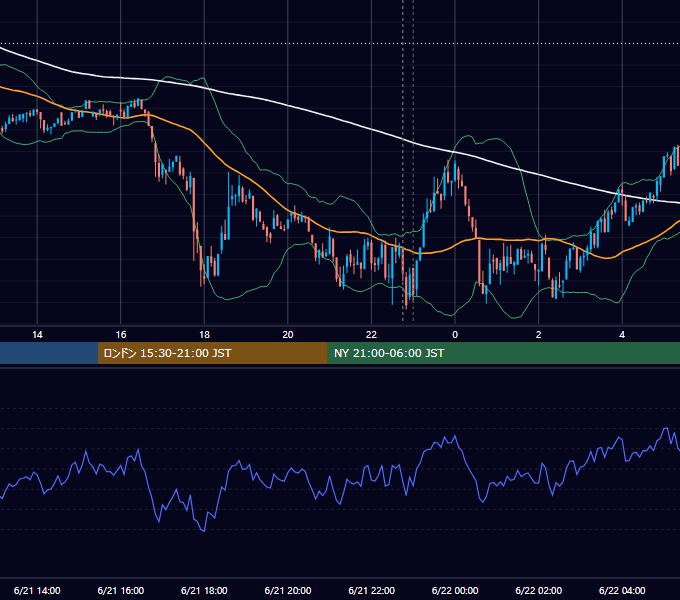This screenshot has width=680, height=600.
Task: Click the 6/21 20:00 date label
Action: tap(288, 590)
